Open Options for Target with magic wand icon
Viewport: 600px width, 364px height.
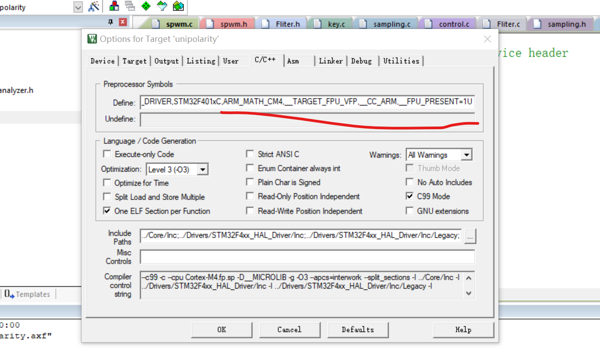pyautogui.click(x=94, y=6)
